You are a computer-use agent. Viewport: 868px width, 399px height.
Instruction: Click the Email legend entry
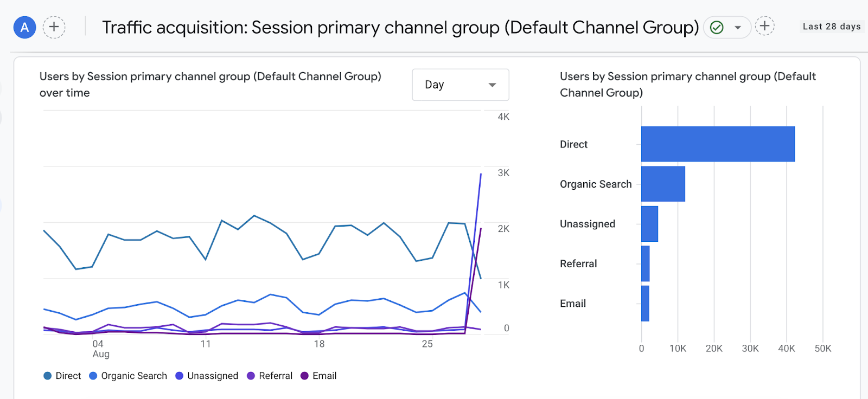pos(318,376)
